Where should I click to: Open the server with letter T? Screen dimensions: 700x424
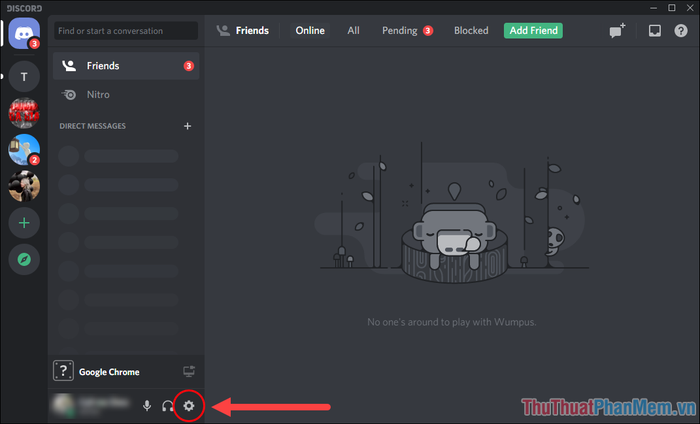[24, 77]
